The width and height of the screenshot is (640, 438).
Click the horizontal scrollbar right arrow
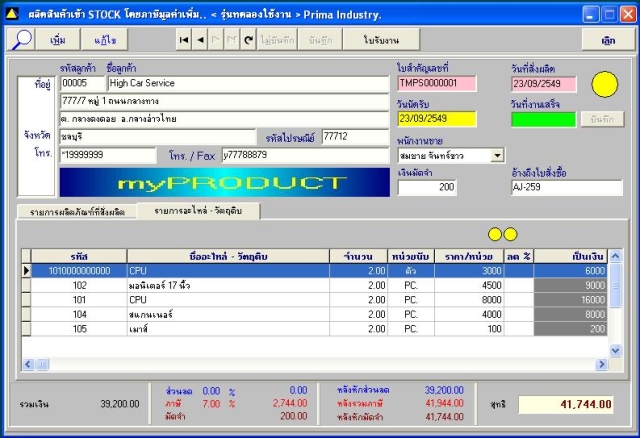[x=601, y=364]
